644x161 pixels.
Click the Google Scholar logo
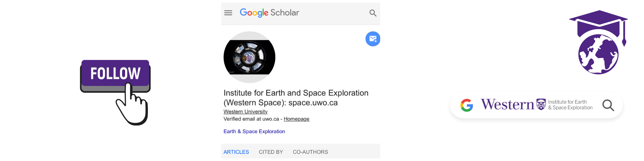269,13
